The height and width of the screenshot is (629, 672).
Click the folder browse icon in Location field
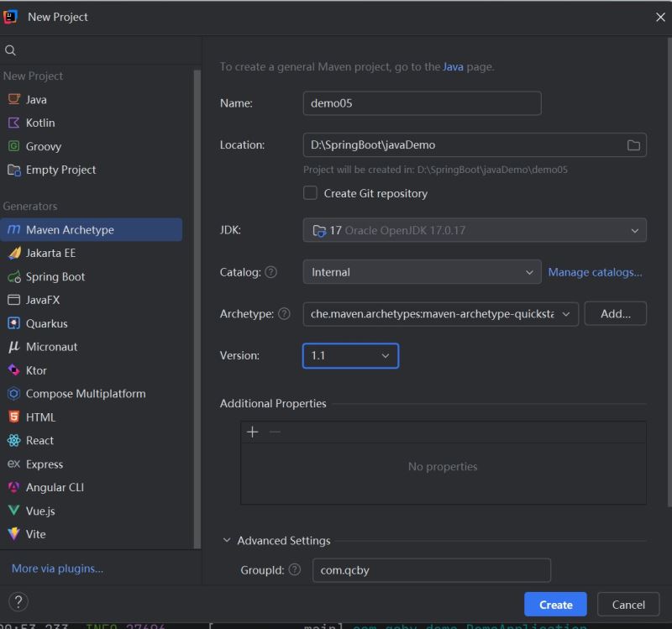[633, 145]
